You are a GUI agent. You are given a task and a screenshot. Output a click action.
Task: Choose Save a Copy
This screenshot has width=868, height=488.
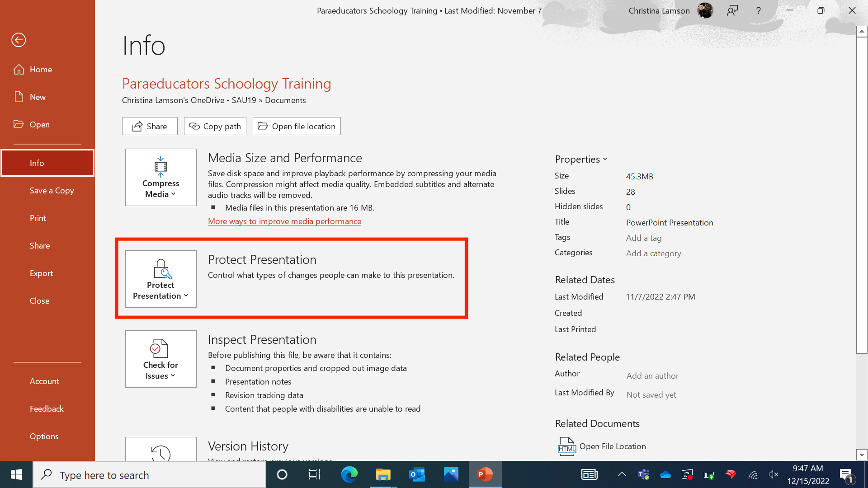tap(47, 191)
